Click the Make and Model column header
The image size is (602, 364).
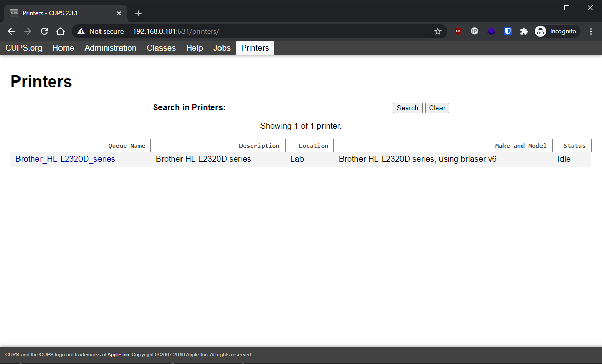pyautogui.click(x=520, y=146)
